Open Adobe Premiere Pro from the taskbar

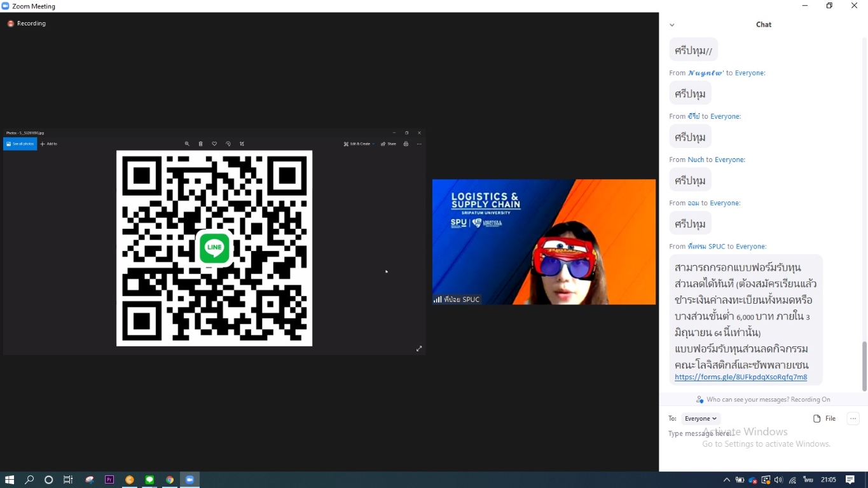click(x=109, y=480)
